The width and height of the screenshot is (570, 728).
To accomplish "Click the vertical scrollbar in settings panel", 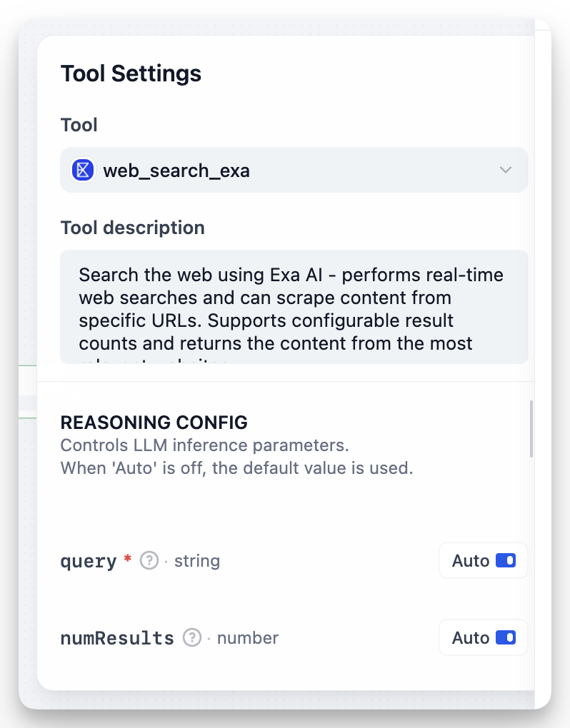I will [531, 429].
